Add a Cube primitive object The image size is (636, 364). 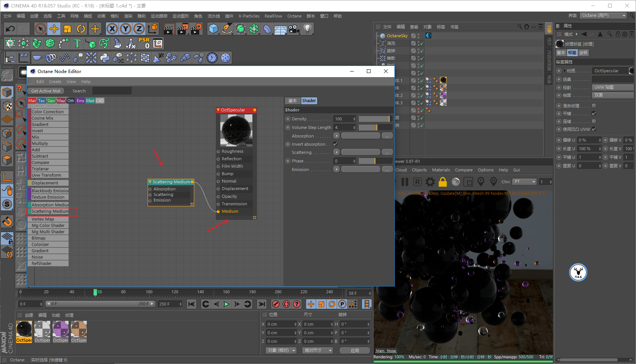click(x=213, y=29)
